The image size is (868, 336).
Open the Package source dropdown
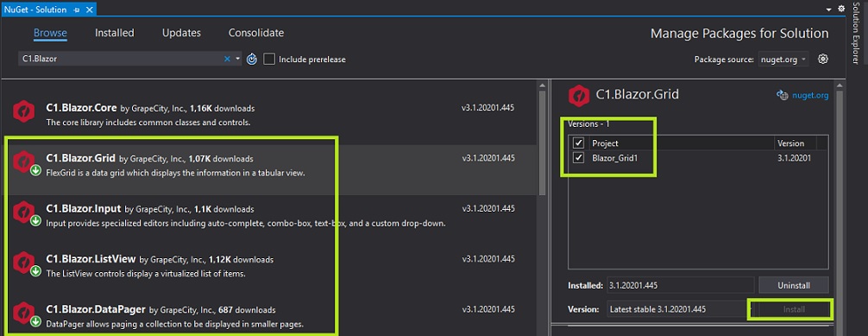[x=783, y=60]
